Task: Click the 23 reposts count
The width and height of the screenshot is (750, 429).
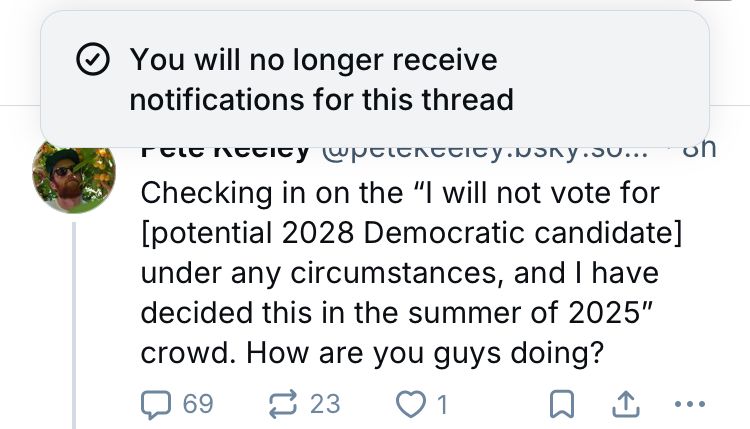Action: 325,403
